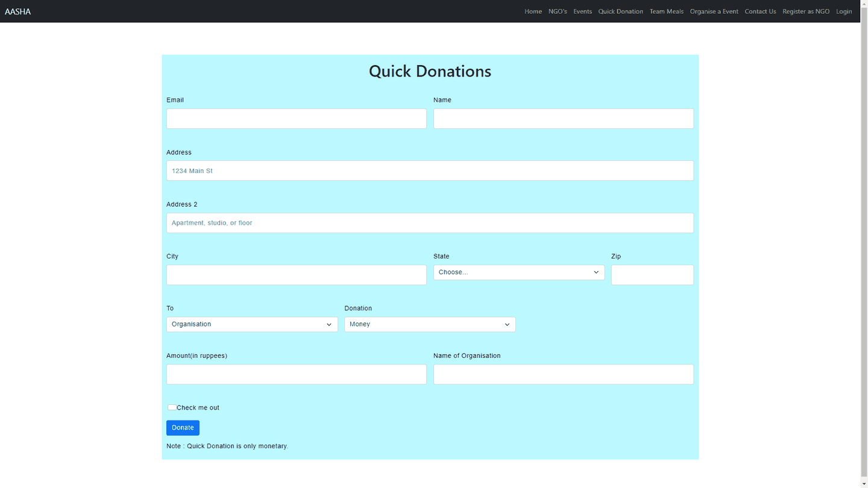Viewport: 868px width, 488px height.
Task: Tick the Check me out checkbox
Action: pos(172,407)
